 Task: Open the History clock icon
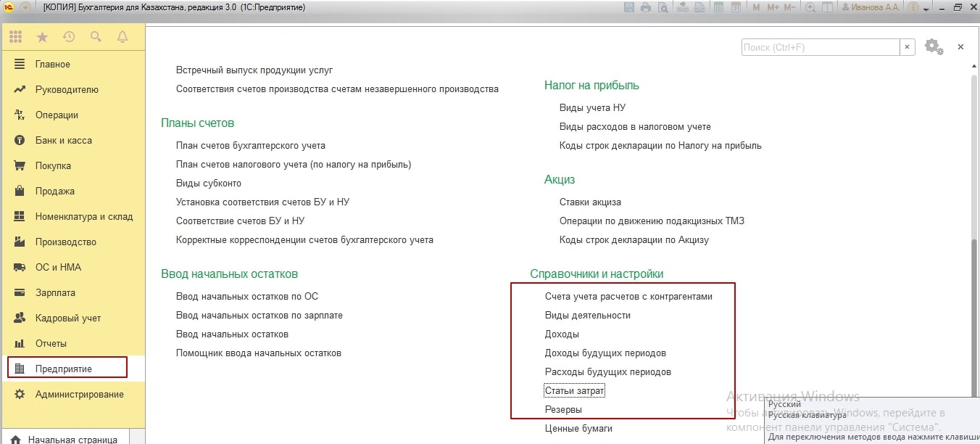coord(69,36)
